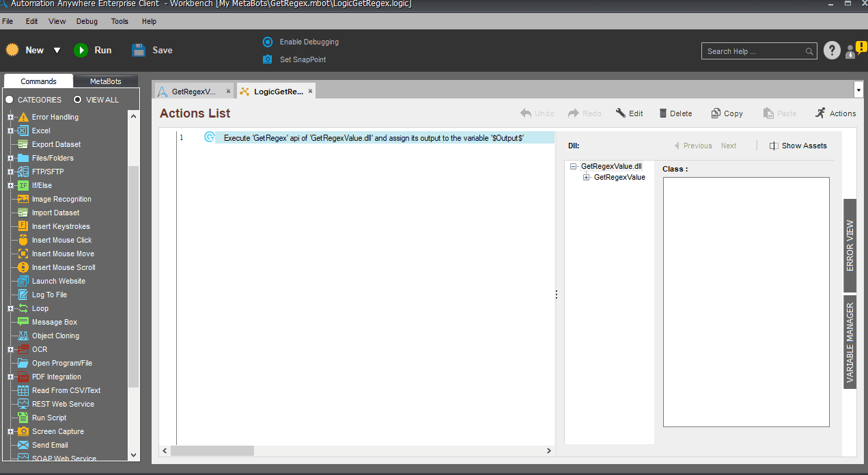Select the PDF Integration icon

click(23, 377)
